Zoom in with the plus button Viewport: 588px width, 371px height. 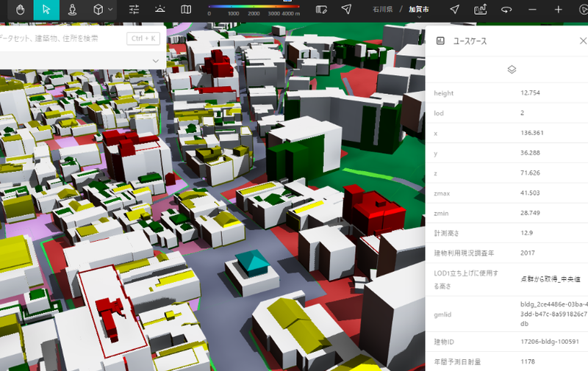tap(559, 10)
